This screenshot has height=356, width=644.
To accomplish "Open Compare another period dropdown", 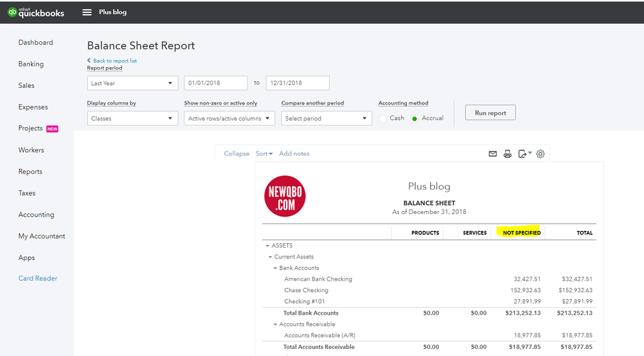I will [x=327, y=119].
